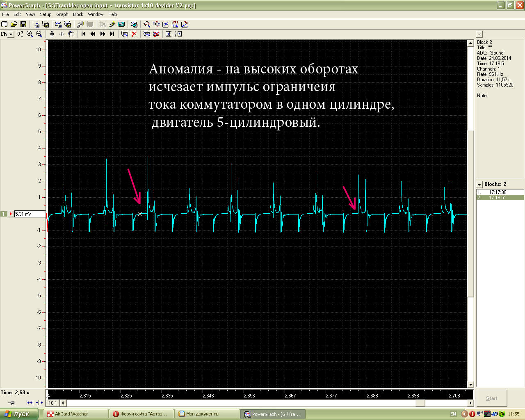525x420 pixels.
Task: Click the zoom out magnifier icon
Action: click(x=39, y=34)
